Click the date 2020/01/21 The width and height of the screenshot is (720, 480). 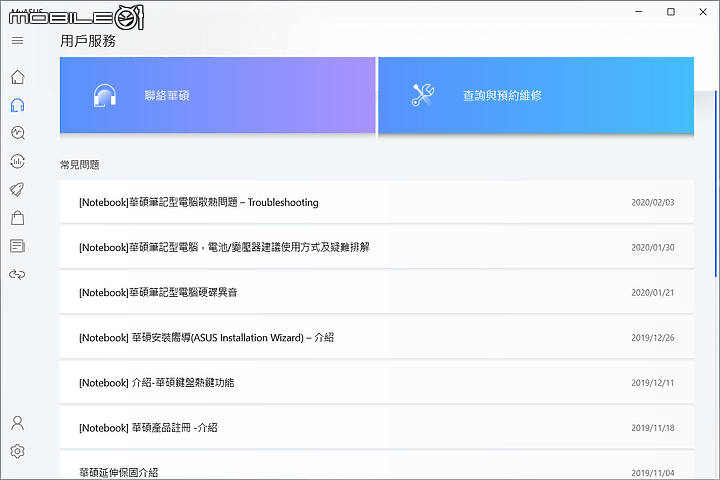pos(652,292)
